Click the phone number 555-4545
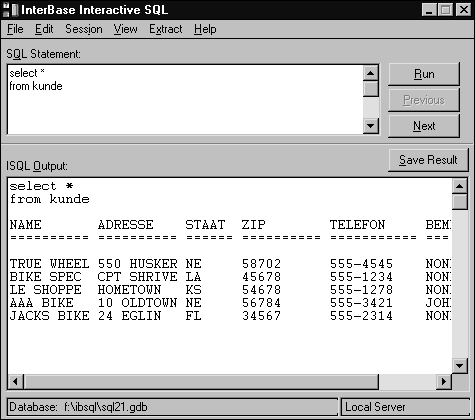Image resolution: width=475 pixels, height=420 pixels. pos(361,264)
